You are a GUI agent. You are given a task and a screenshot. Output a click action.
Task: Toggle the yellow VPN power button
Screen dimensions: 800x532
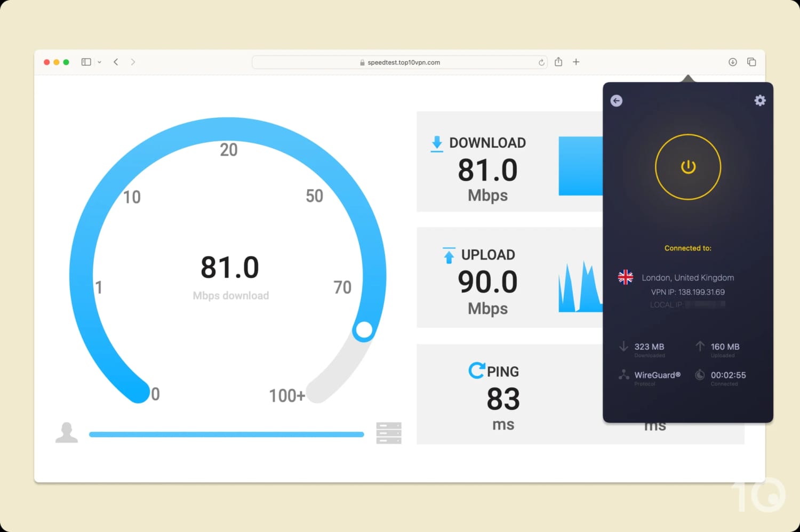pyautogui.click(x=688, y=167)
